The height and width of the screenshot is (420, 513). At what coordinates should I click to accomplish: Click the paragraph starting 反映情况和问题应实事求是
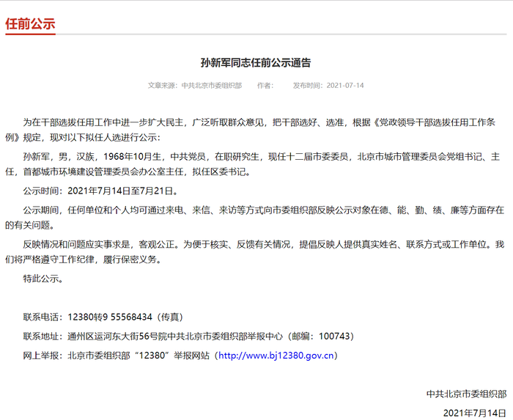[x=255, y=252]
